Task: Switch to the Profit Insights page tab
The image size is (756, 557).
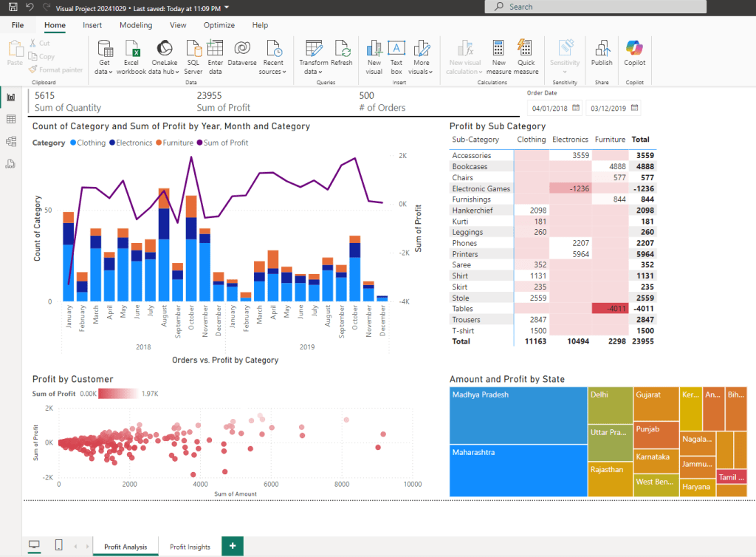Action: [190, 547]
